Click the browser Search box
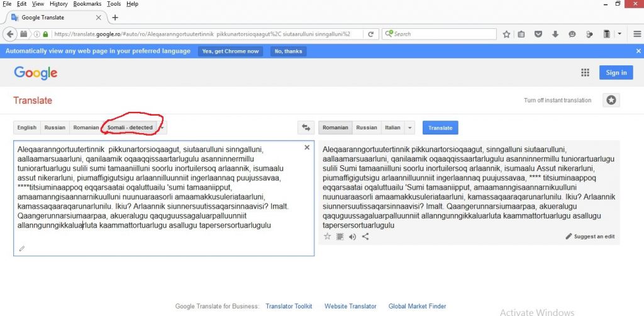This screenshot has width=644, height=316. click(x=438, y=34)
